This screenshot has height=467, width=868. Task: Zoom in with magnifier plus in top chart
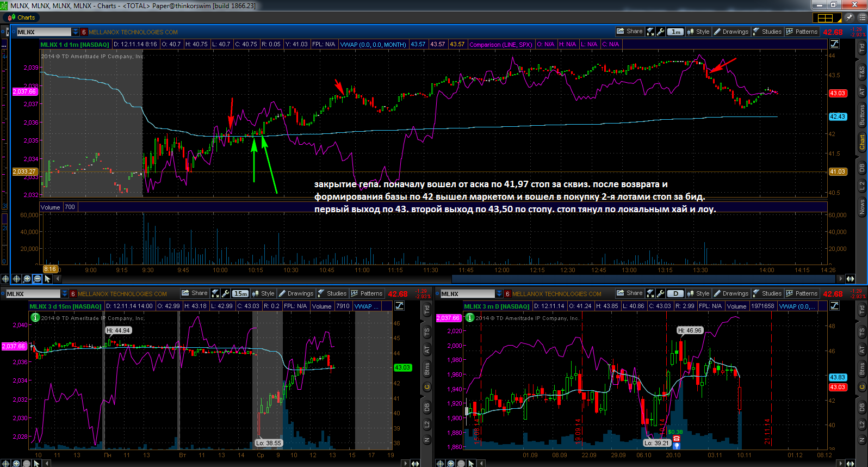coord(27,279)
